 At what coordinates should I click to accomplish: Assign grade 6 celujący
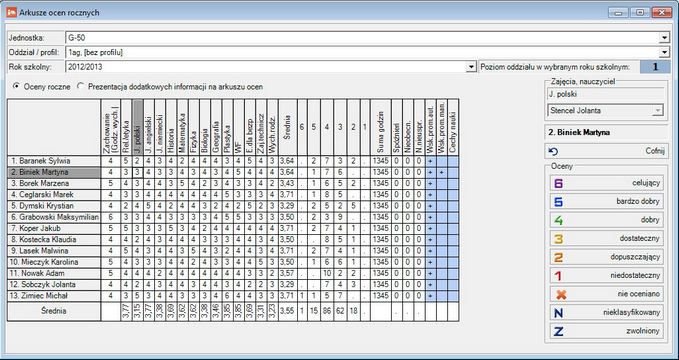point(606,183)
